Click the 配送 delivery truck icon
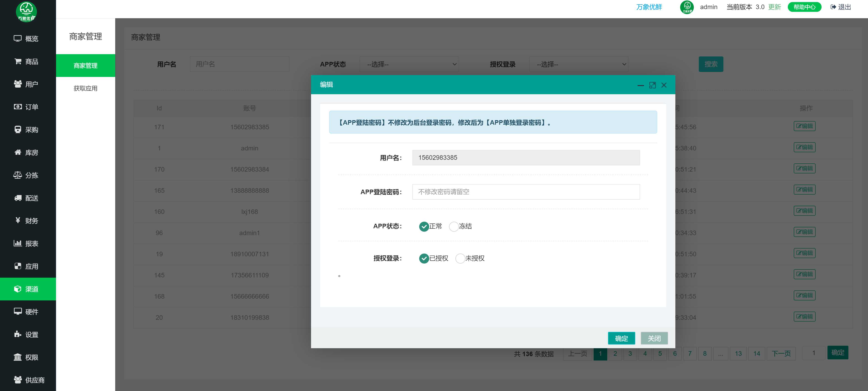The width and height of the screenshot is (868, 391). pos(18,198)
